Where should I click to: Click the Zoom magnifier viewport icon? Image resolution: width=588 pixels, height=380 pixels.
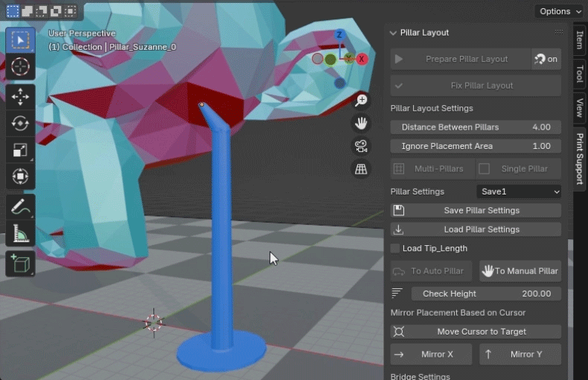click(361, 101)
